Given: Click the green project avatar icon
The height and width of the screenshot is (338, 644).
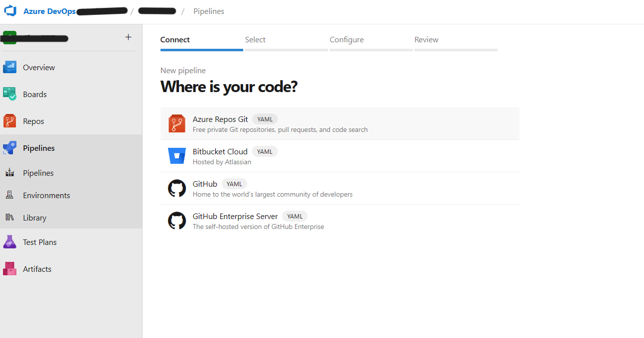Looking at the screenshot, I should coord(9,38).
